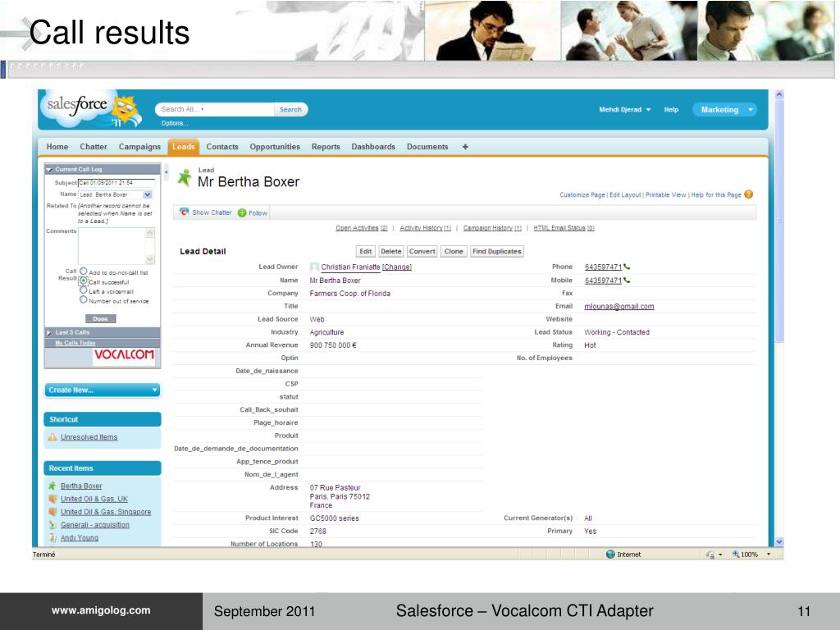Image resolution: width=840 pixels, height=630 pixels.
Task: Click the page scrollbar down arrow
Action: (x=779, y=541)
